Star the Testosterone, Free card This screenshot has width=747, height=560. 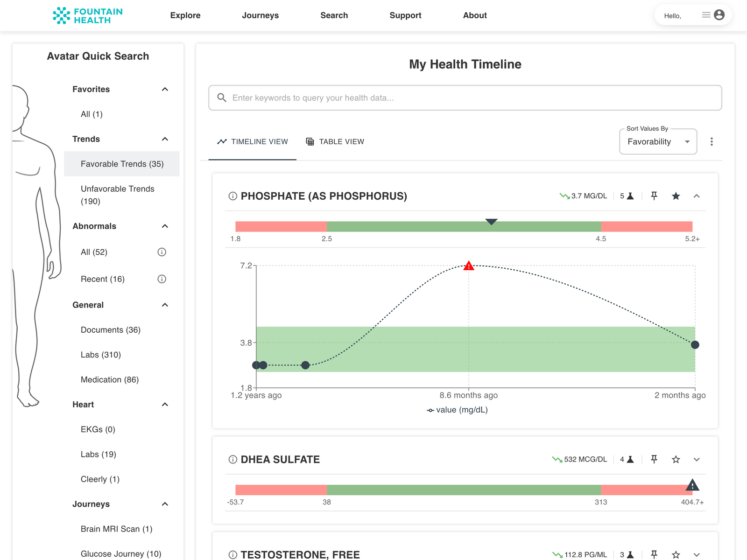tap(676, 554)
